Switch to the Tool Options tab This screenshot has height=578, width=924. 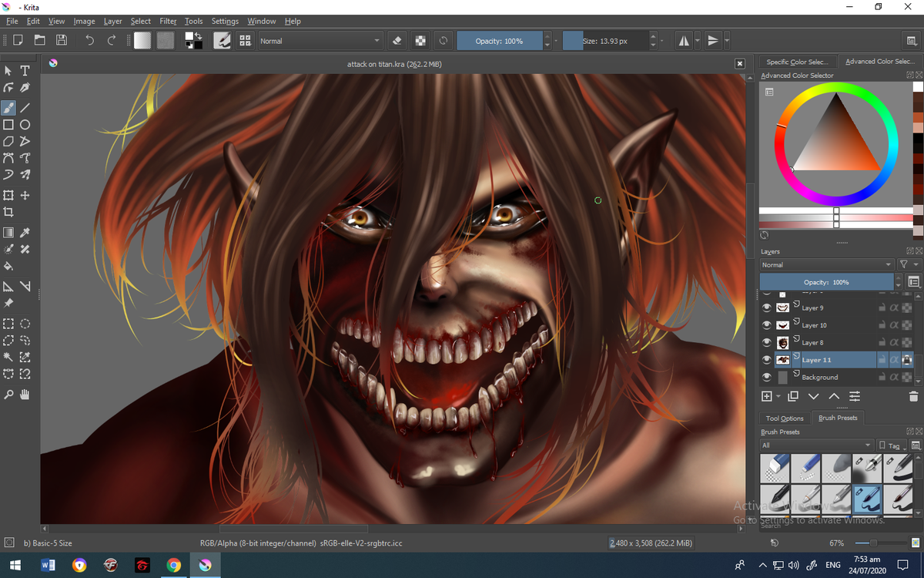(785, 418)
